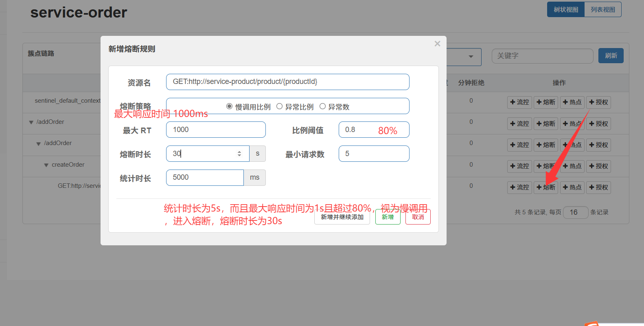644x326 pixels.
Task: Add 流控 rule for sentinel_default_context row
Action: point(519,102)
